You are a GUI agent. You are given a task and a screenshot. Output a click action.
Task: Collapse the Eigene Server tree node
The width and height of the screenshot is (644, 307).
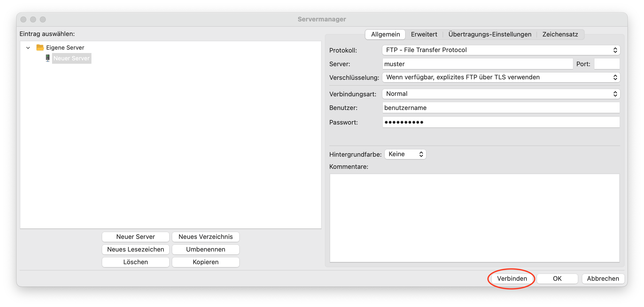pyautogui.click(x=28, y=47)
